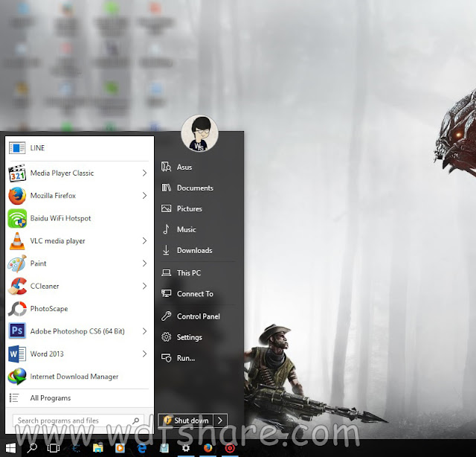Expand Mozilla Firefox jump list arrow

click(144, 196)
